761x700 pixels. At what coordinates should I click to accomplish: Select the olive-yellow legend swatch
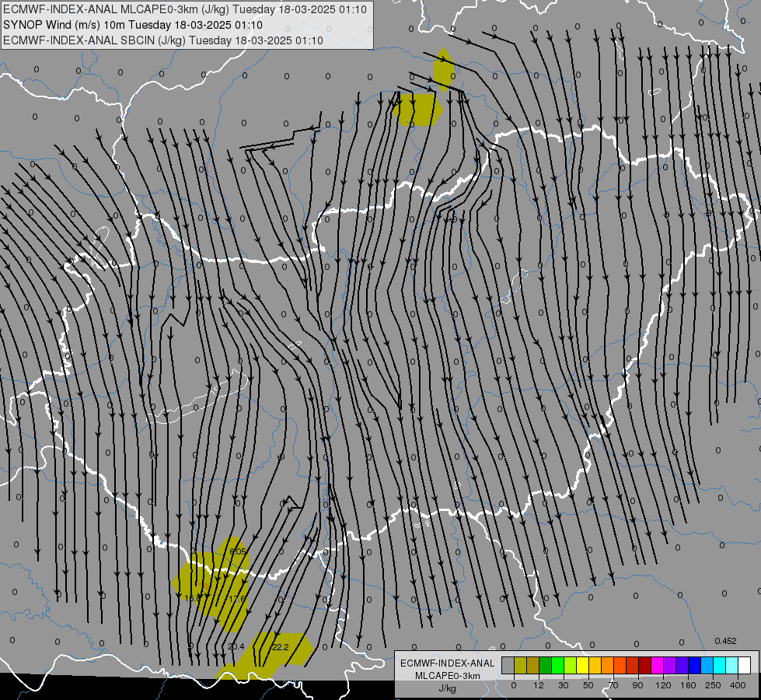520,665
